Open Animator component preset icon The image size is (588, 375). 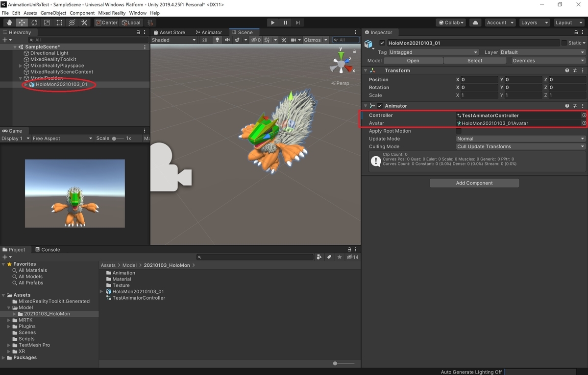pyautogui.click(x=575, y=106)
